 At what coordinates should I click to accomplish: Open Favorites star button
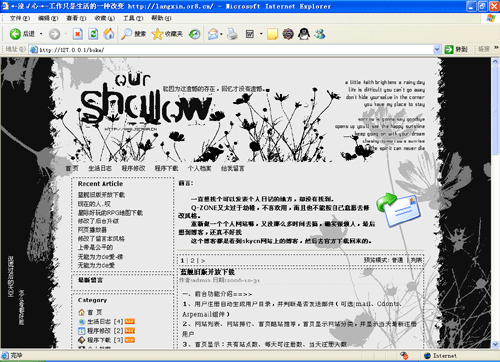(157, 34)
